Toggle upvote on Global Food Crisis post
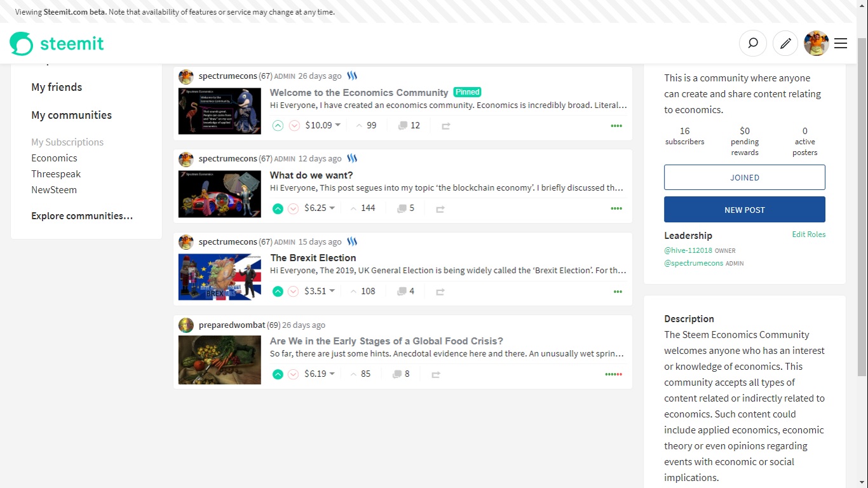 tap(278, 374)
